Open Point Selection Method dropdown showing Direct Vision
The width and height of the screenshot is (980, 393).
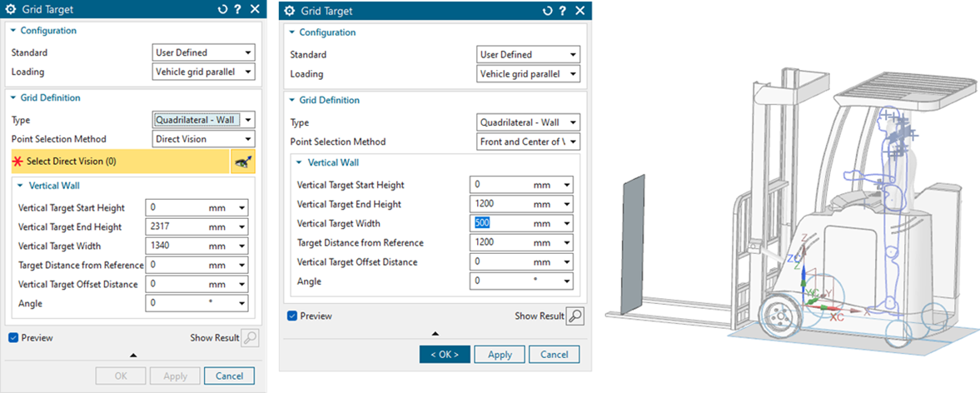click(x=203, y=139)
